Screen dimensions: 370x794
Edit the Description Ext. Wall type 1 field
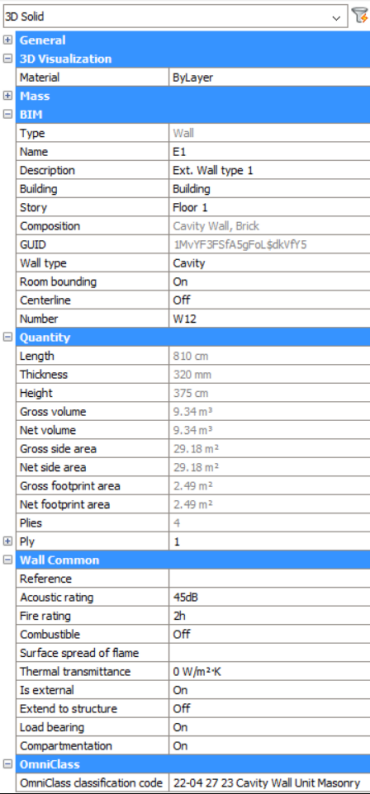(x=269, y=171)
